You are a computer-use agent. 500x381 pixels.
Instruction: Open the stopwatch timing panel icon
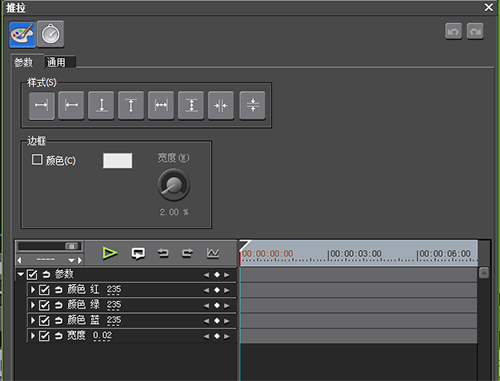(51, 34)
